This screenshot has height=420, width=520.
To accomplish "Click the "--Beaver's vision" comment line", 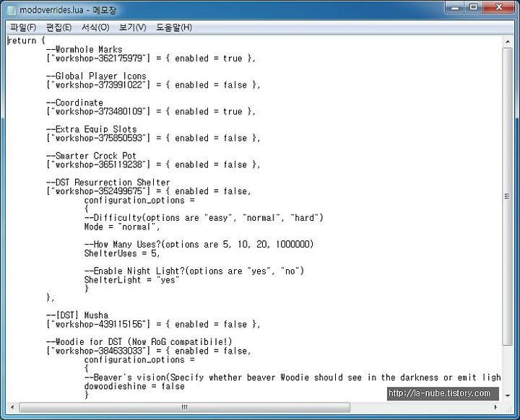I will (x=292, y=377).
